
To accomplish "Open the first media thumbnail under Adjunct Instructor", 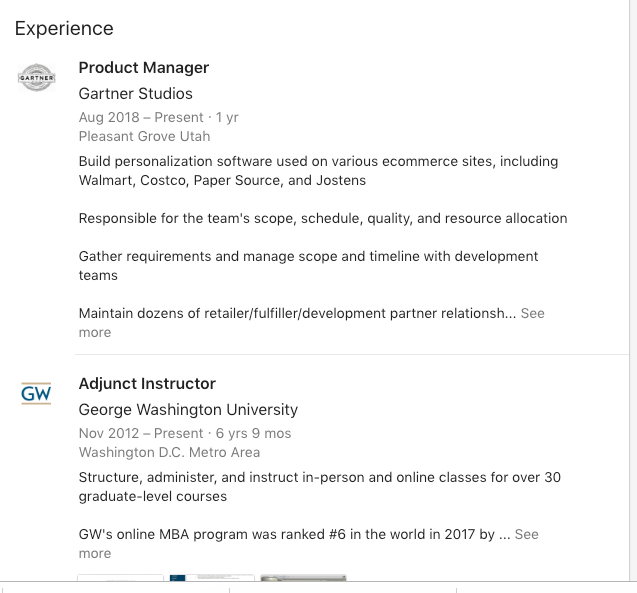I will pyautogui.click(x=120, y=578).
